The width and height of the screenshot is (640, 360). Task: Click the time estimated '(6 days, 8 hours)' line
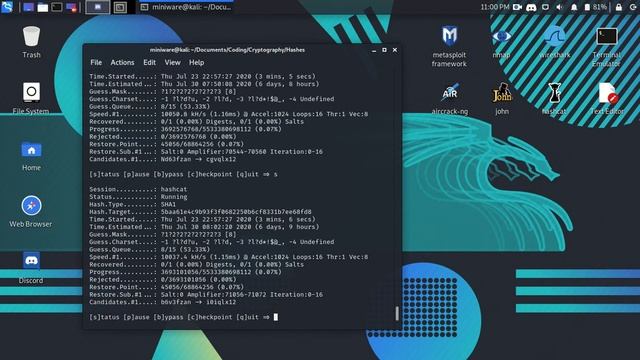click(x=204, y=84)
